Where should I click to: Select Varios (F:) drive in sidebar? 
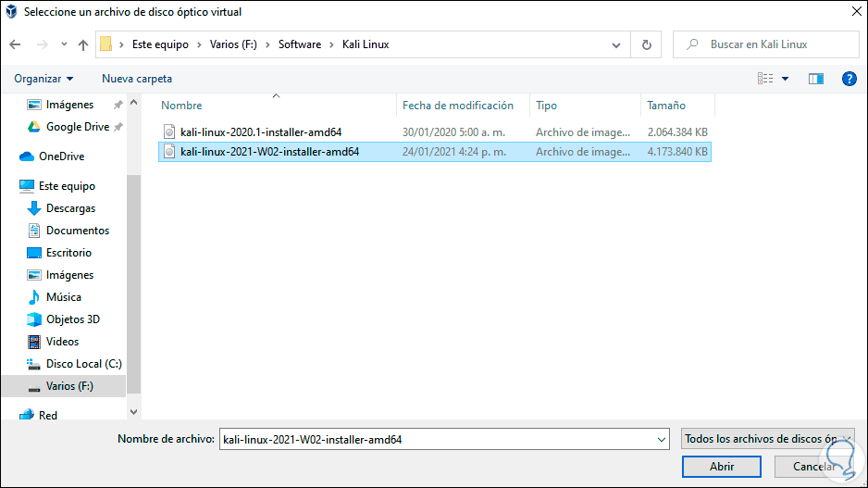coord(69,386)
